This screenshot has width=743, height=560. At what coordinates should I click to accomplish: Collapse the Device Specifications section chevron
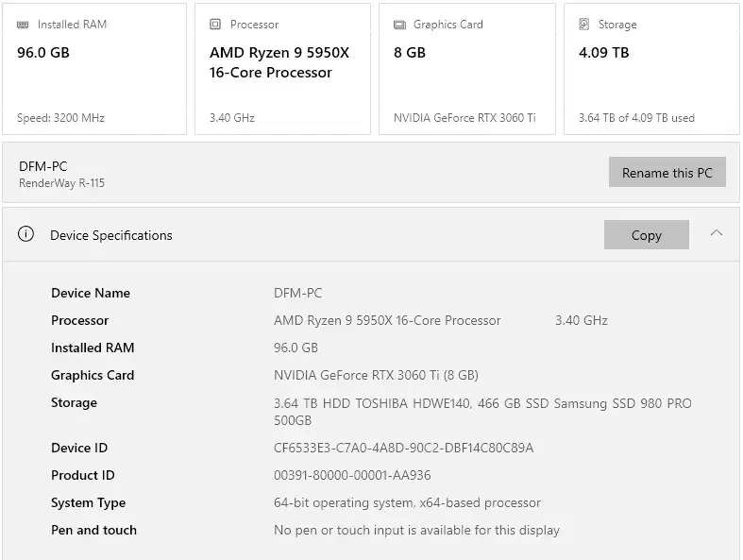(717, 233)
